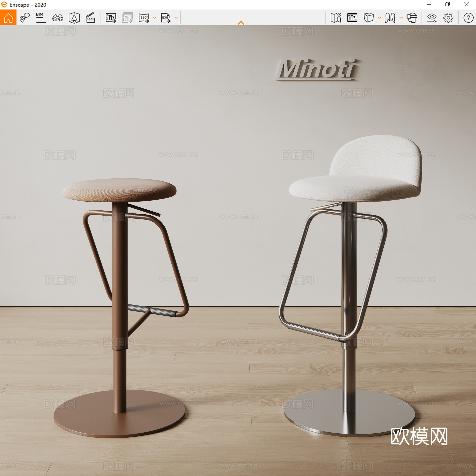Click the binoculars view synchronization icon

pos(58,17)
